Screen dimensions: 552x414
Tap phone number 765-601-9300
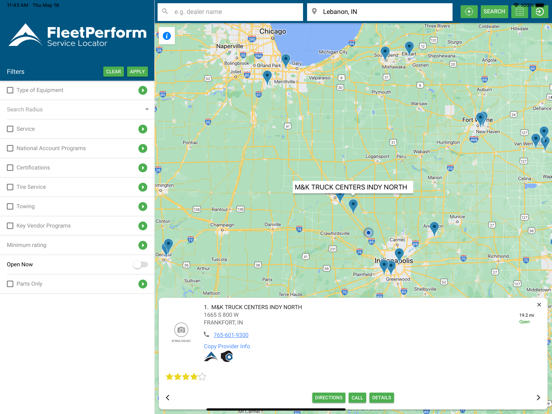(x=231, y=335)
